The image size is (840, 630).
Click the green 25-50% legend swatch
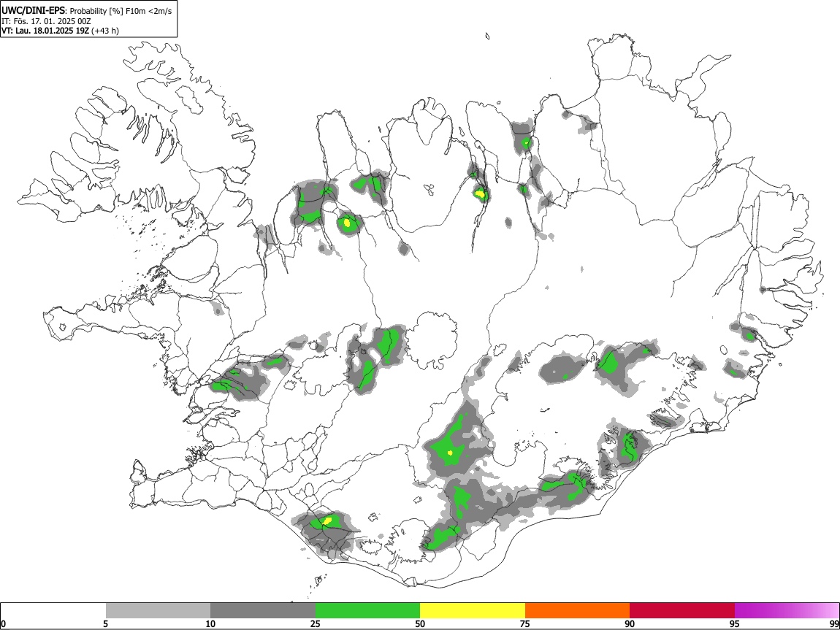pos(367,611)
